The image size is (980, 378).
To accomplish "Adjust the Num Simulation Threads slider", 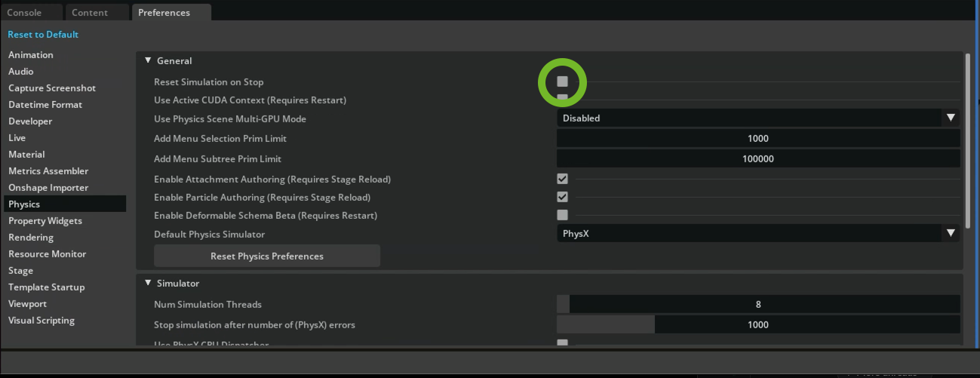I will (758, 304).
